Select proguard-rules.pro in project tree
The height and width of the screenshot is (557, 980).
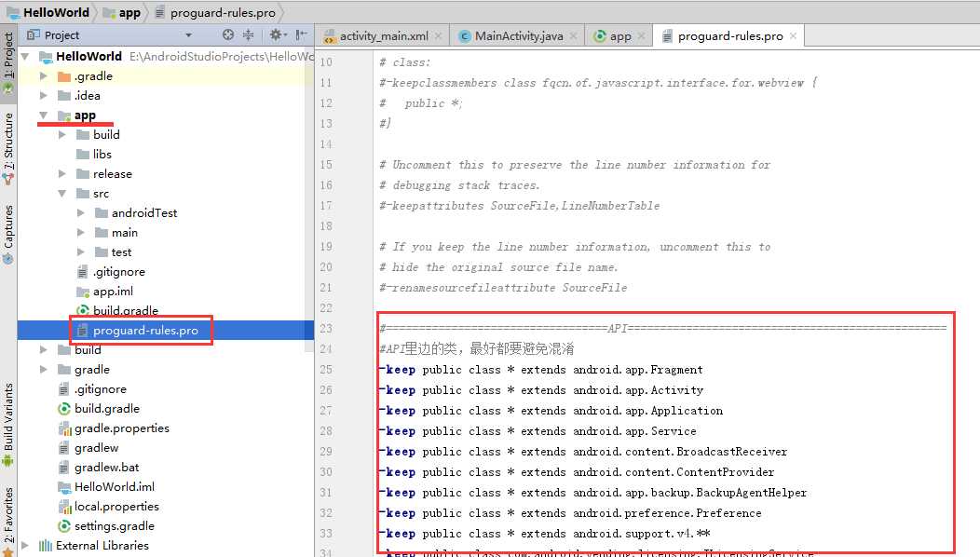coord(145,330)
